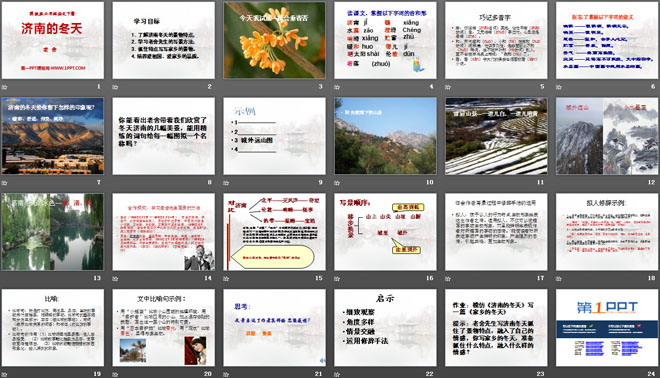The width and height of the screenshot is (660, 378).
Task: Select slide 16 '写景顺序' thumbnail
Action: [x=385, y=232]
